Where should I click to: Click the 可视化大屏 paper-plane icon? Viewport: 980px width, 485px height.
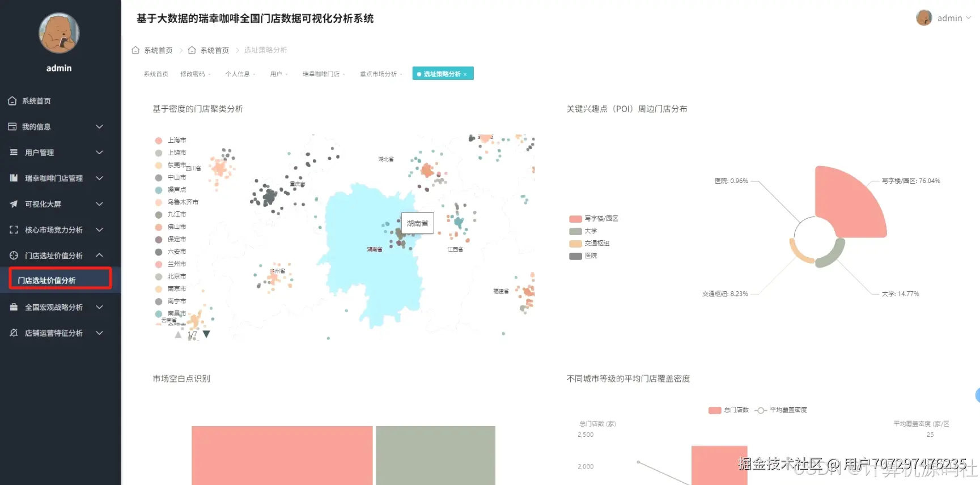click(14, 204)
